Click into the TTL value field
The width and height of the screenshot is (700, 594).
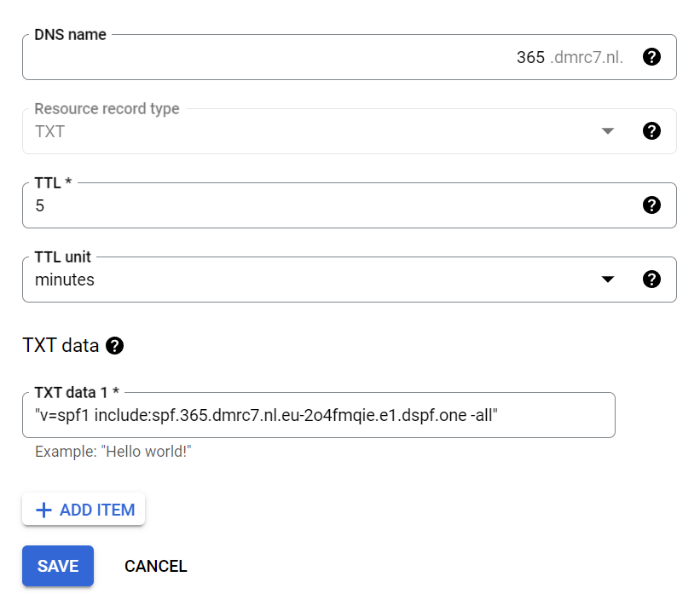pyautogui.click(x=324, y=206)
